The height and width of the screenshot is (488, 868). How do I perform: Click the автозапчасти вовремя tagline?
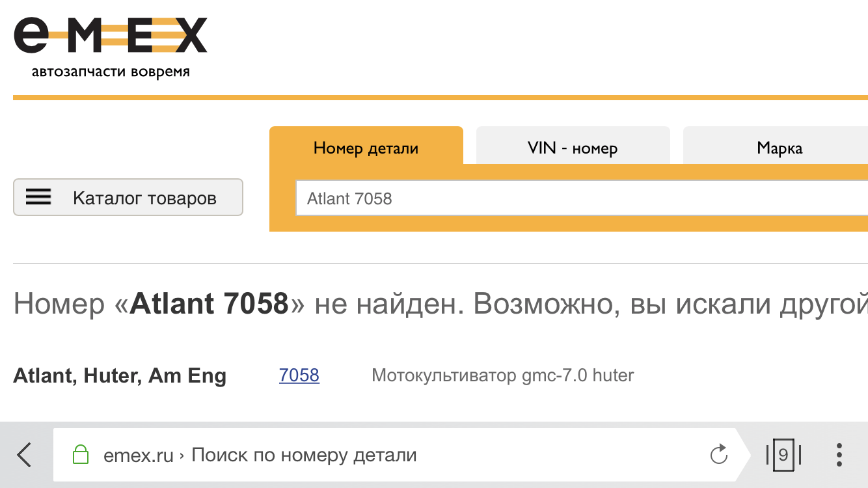pyautogui.click(x=111, y=72)
